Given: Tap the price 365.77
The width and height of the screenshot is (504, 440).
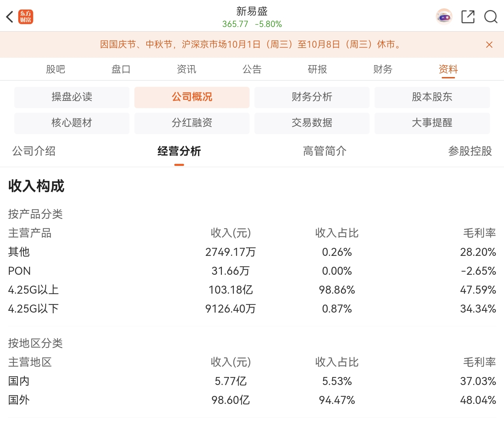Looking at the screenshot, I should (x=235, y=24).
